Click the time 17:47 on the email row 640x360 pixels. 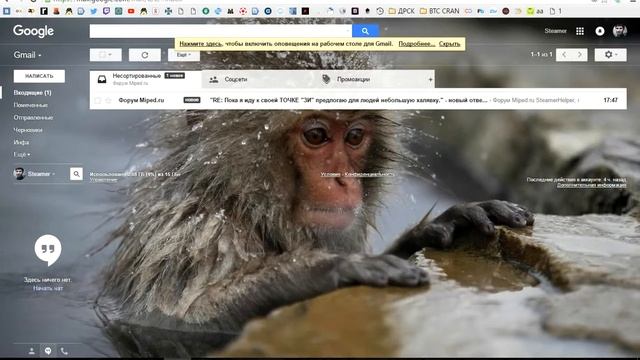point(610,100)
